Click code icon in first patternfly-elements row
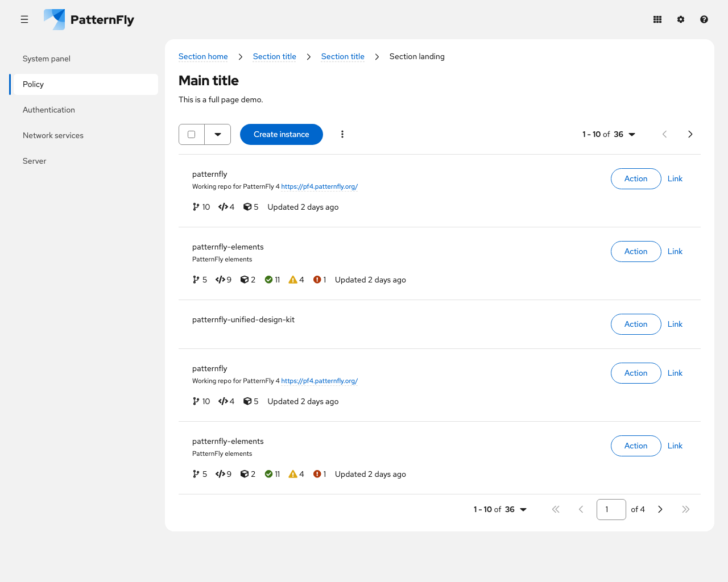Screen dimensions: 728x582 coord(220,280)
